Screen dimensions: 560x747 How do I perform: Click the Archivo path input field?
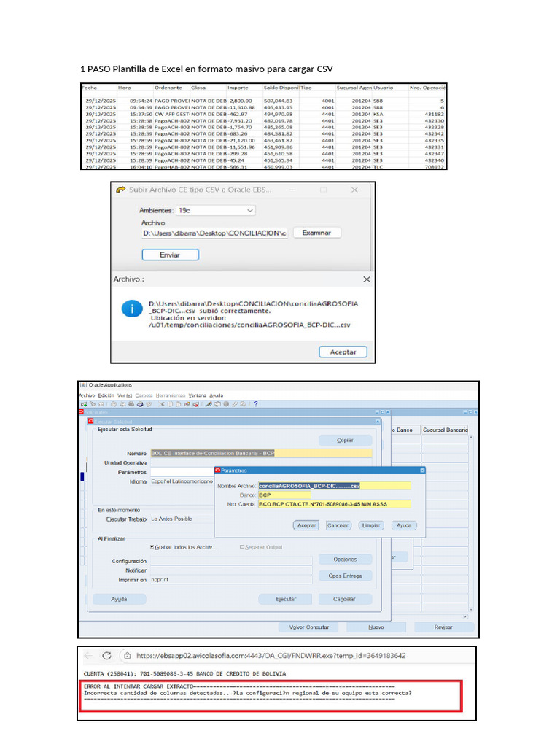pyautogui.click(x=215, y=233)
